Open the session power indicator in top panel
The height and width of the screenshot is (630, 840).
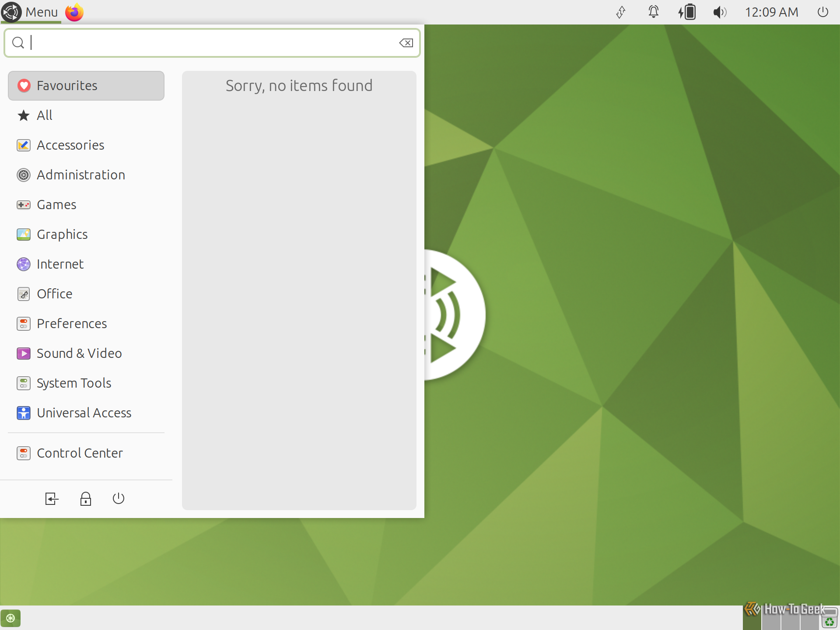tap(823, 12)
